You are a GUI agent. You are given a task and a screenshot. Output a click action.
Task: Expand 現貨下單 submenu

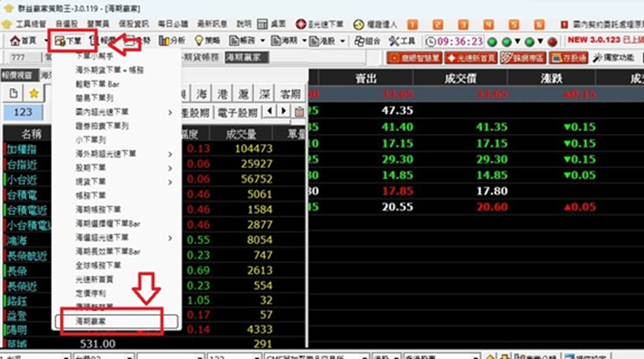point(170,182)
